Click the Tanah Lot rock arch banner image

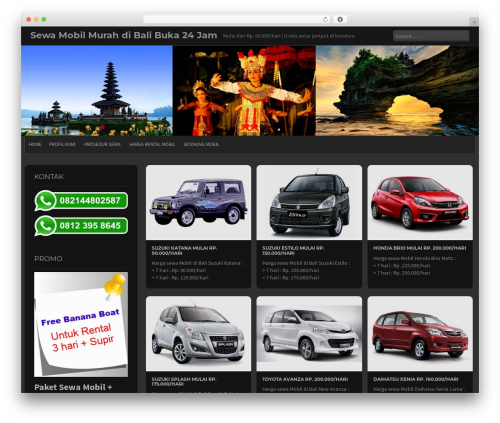click(397, 91)
